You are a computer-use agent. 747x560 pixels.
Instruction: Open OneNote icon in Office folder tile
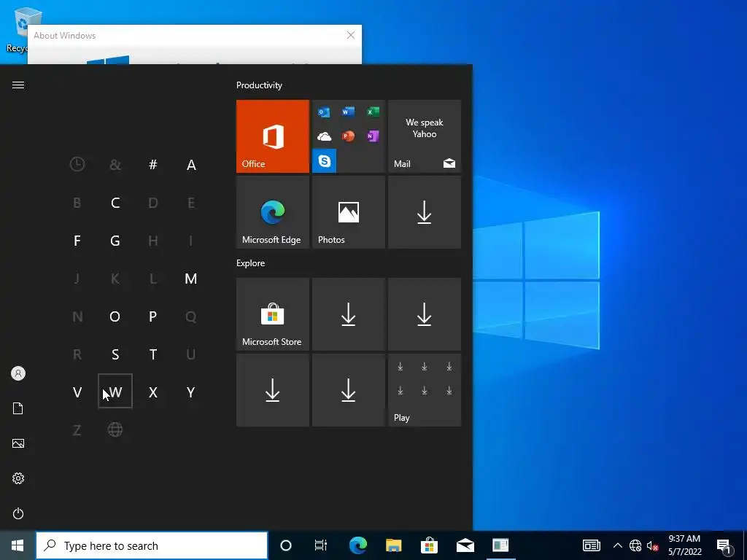coord(373,136)
